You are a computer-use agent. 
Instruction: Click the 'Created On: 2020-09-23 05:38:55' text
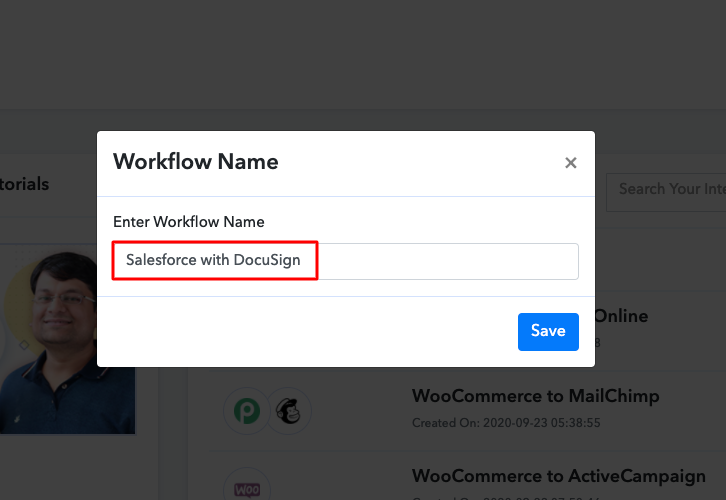(x=506, y=423)
